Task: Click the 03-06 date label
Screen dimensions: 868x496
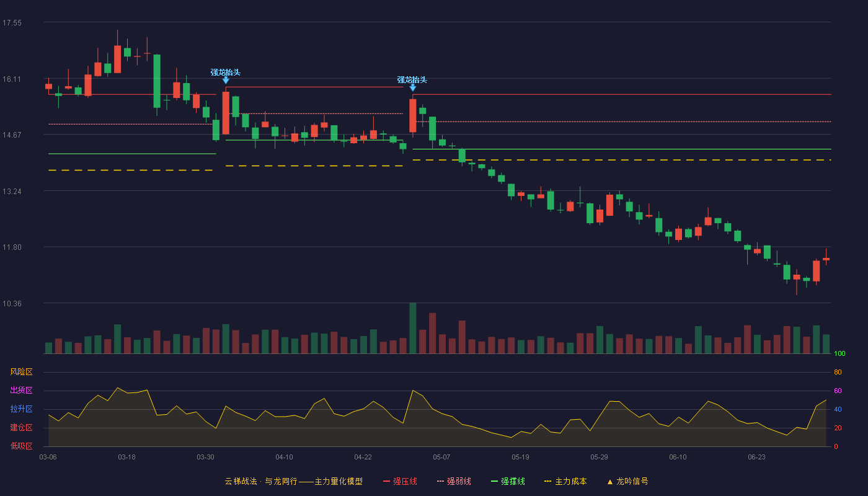Action: tap(48, 457)
